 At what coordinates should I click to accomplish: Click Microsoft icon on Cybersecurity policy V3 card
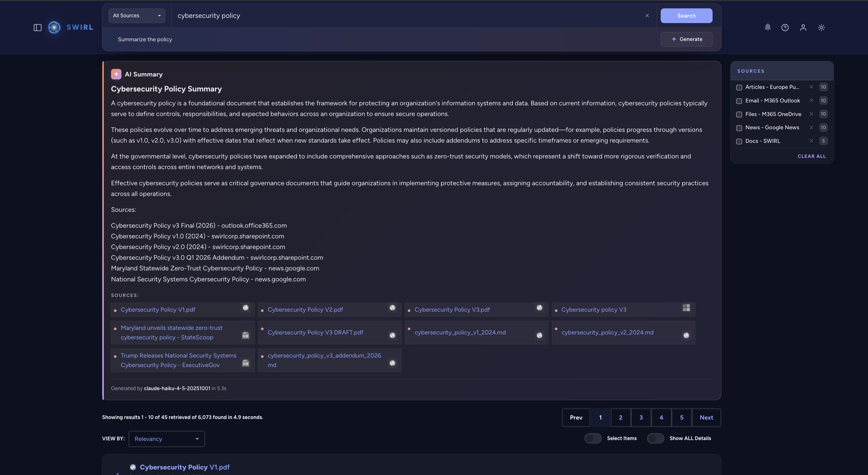coord(686,308)
